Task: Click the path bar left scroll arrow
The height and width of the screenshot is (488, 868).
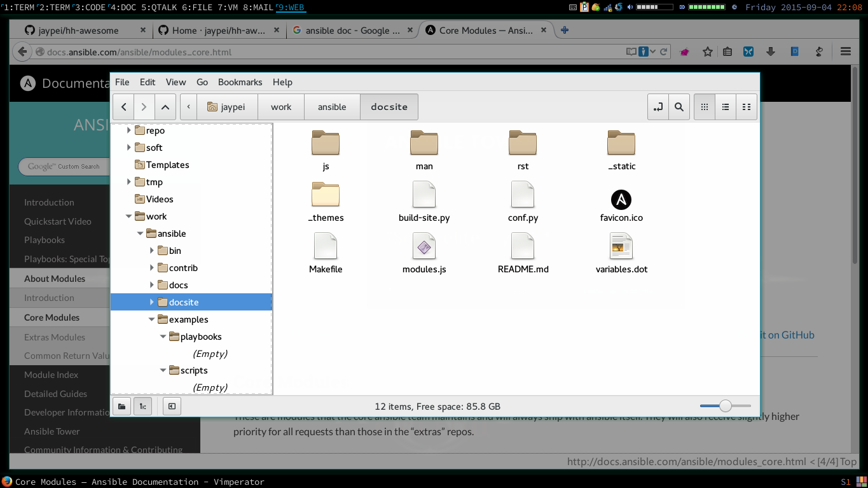Action: [189, 107]
